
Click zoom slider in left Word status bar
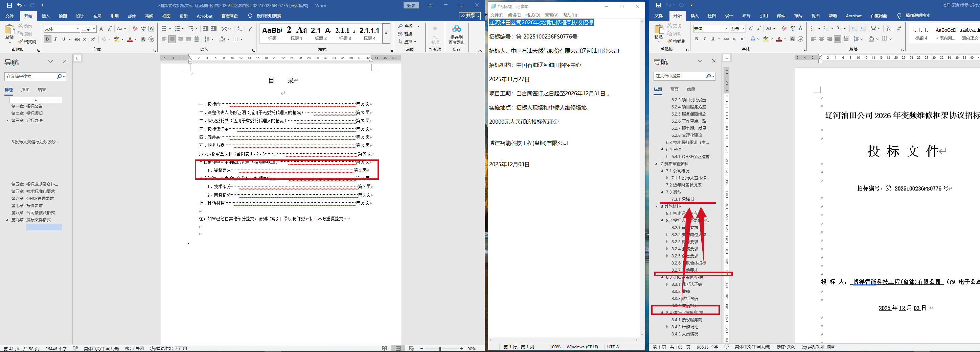442,349
